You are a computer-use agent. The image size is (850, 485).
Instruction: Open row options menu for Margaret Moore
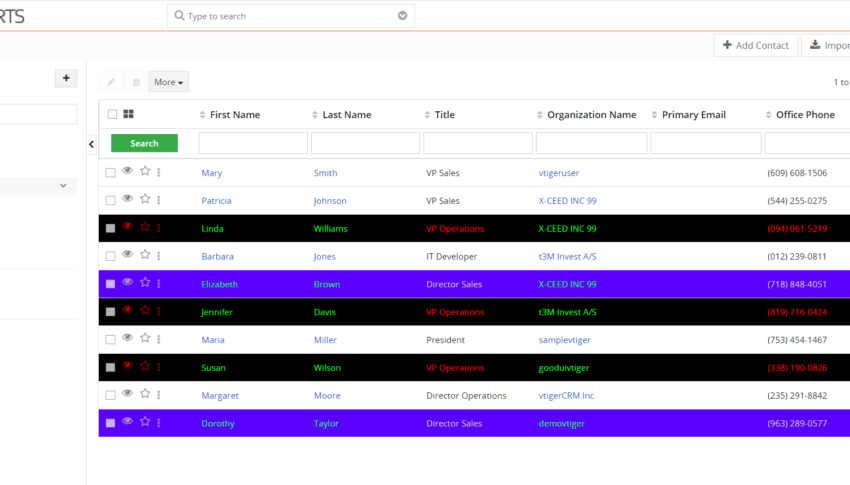coord(159,395)
